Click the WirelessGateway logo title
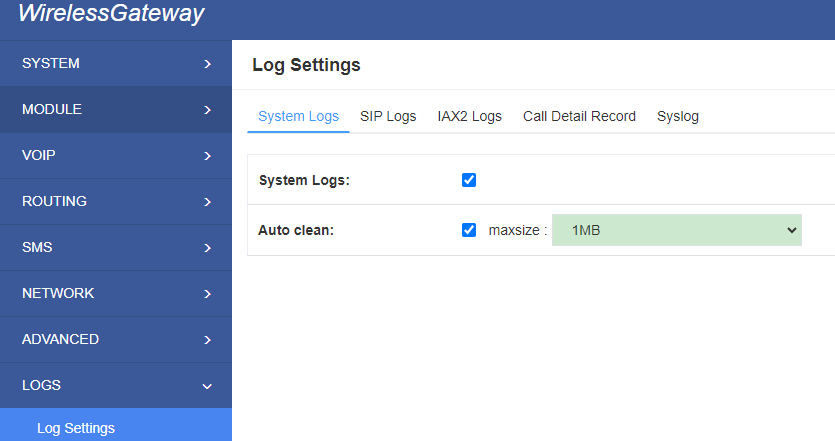 click(x=111, y=13)
